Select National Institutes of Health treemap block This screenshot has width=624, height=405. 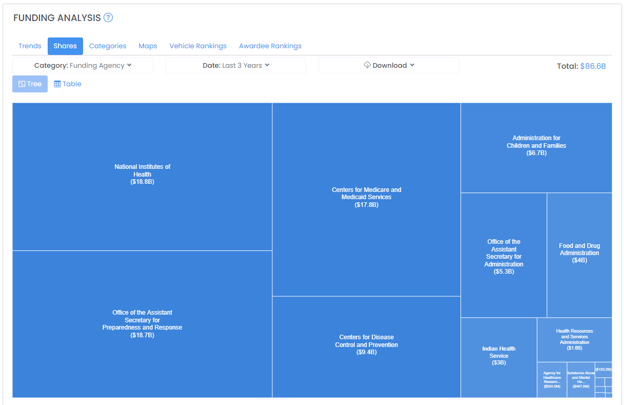[142, 177]
